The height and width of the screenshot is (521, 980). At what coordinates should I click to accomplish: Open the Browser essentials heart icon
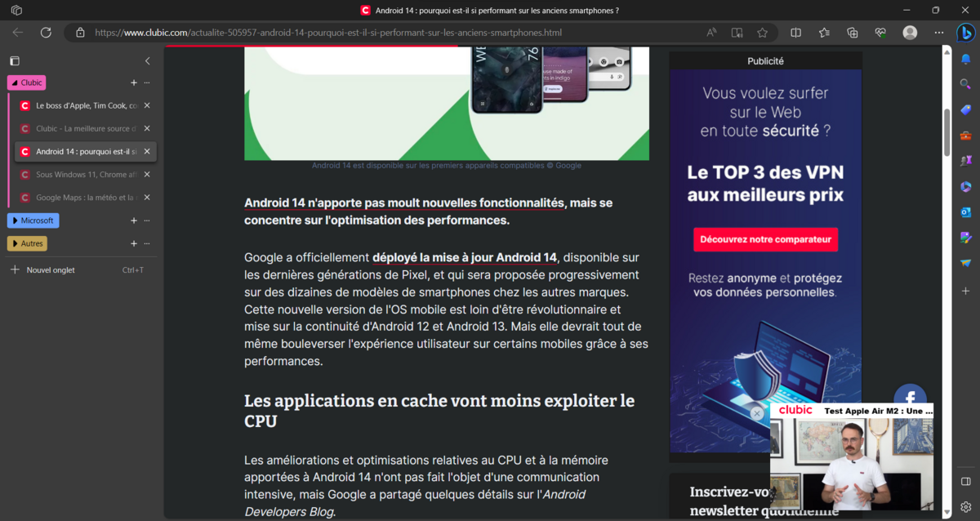pyautogui.click(x=880, y=33)
